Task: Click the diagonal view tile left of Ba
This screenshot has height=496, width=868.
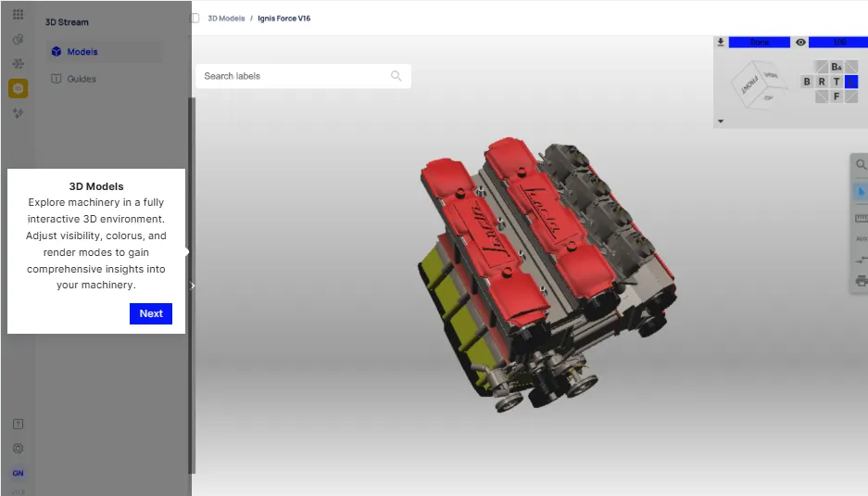Action: click(x=822, y=67)
